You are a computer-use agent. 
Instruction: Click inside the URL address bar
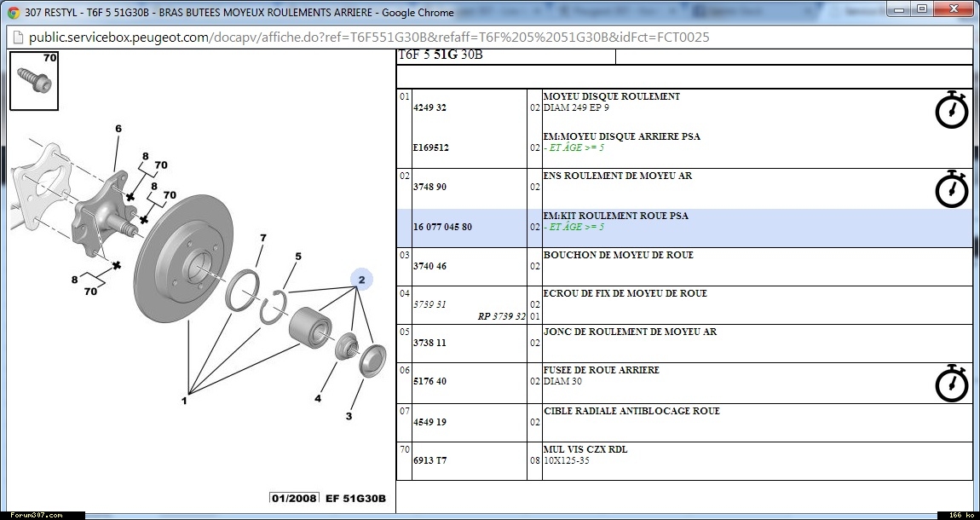426,38
